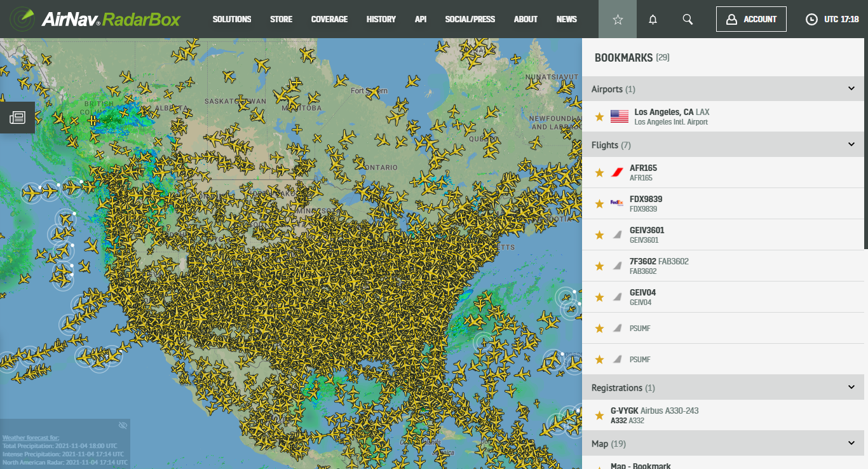Click the bookmarks panel scrollbar
Screen dimensions: 868x469
pyautogui.click(x=865, y=143)
